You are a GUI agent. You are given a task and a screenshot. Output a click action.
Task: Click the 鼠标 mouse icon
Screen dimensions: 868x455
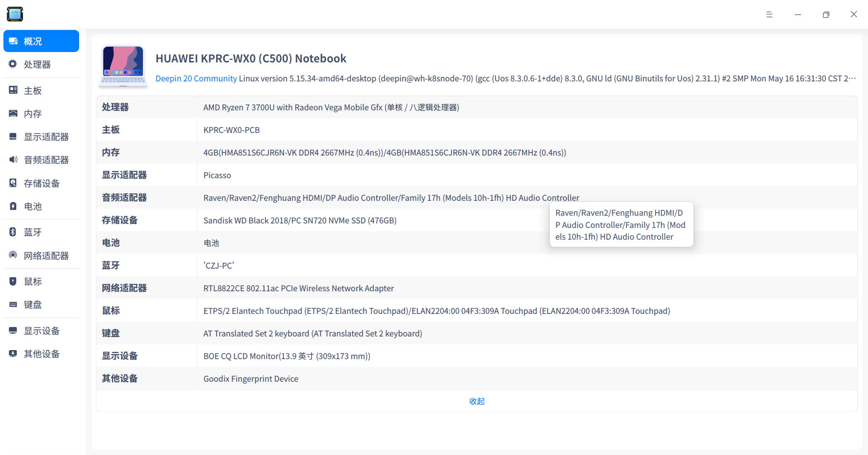pos(13,281)
